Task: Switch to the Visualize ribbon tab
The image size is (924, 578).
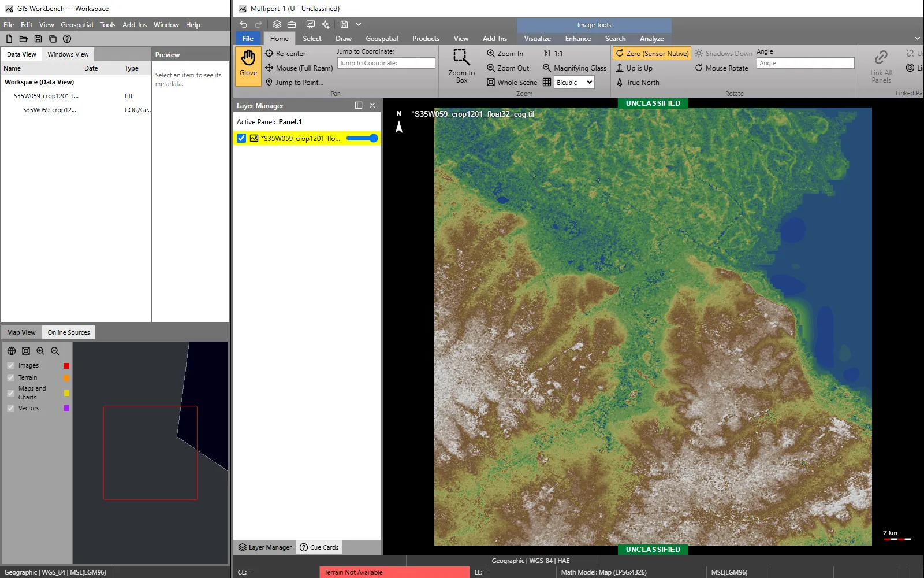Action: click(537, 39)
